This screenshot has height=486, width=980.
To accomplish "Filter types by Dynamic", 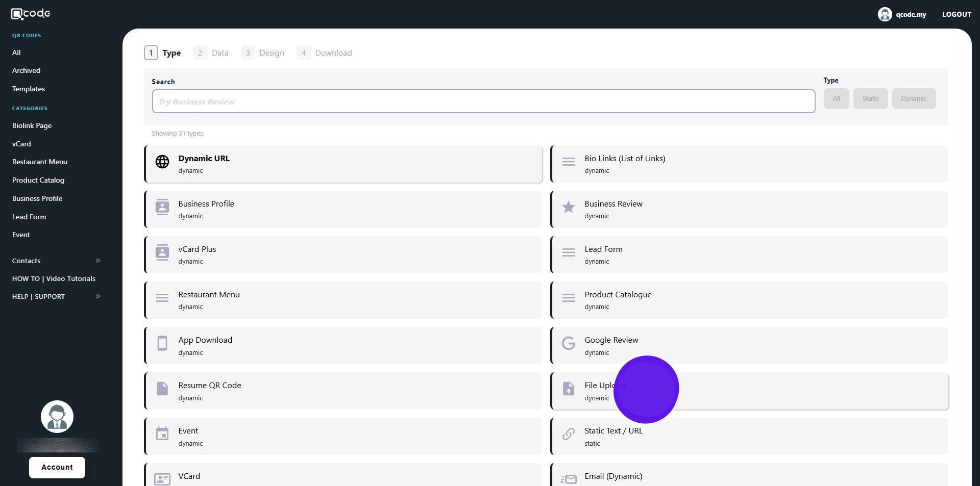I will click(x=913, y=99).
